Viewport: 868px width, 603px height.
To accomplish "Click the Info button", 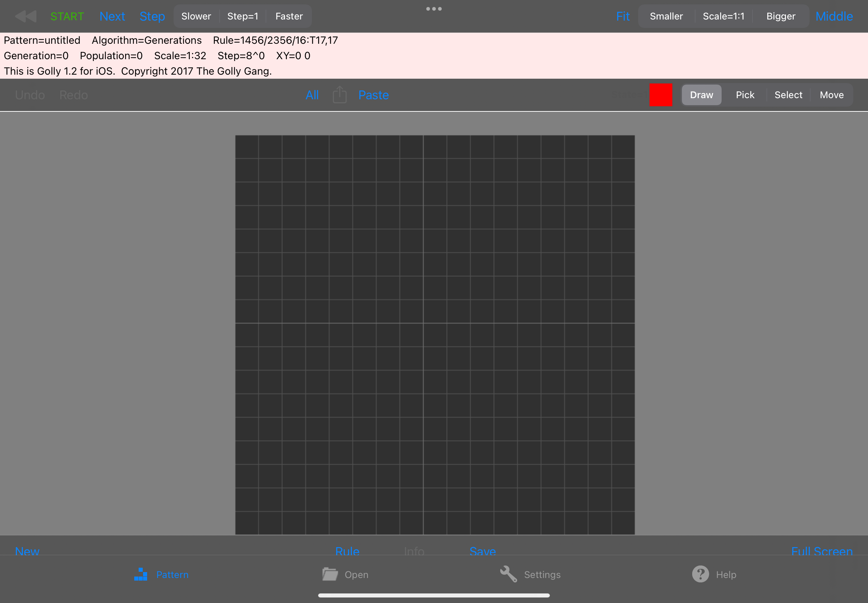I will point(414,550).
